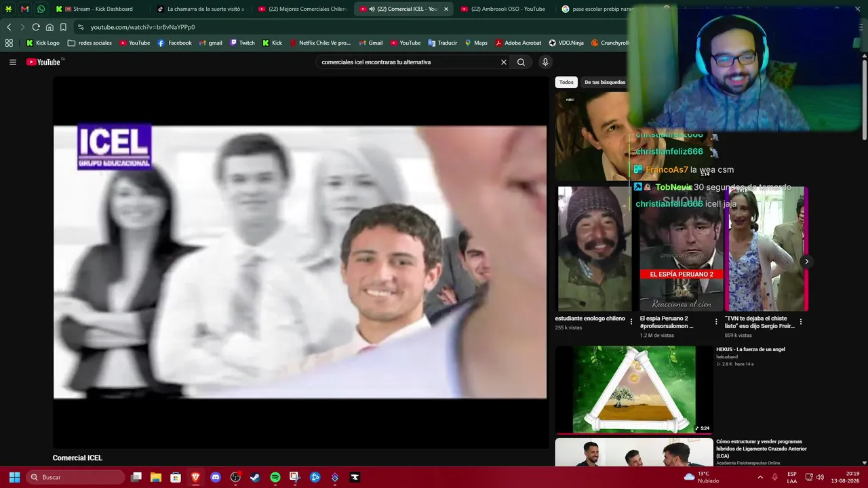Open OBS Studio from the taskbar
Screen dimensions: 868x488
coord(235,477)
